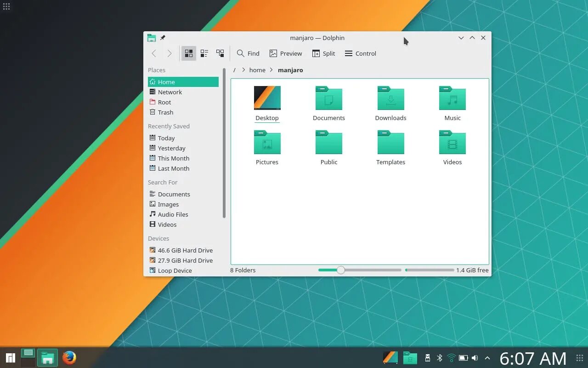Open the Control menu

pos(361,53)
